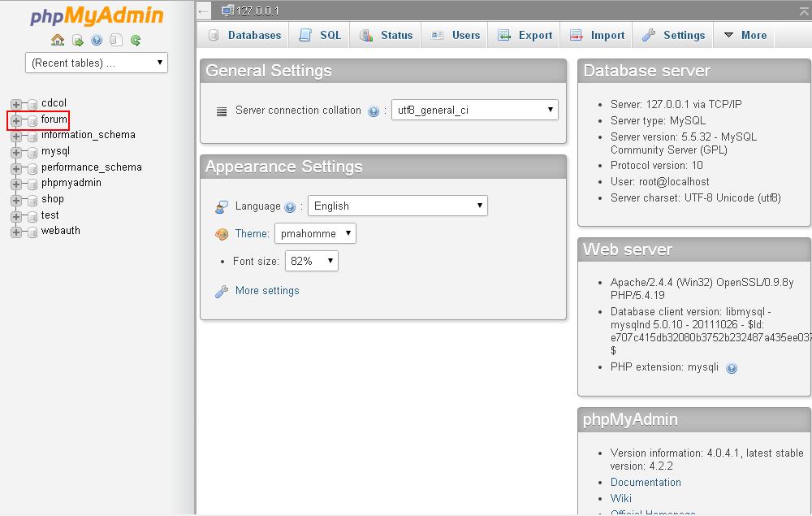Open the Users tab
Screen dimensions: 812x516
tap(456, 35)
